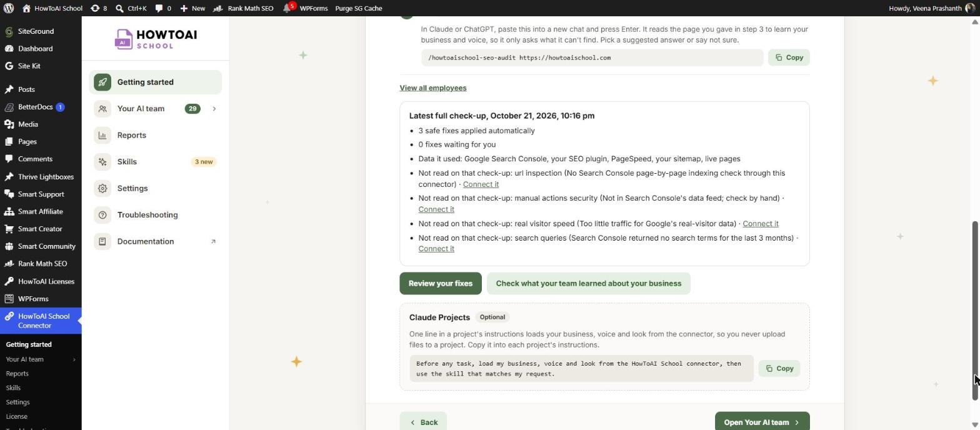The height and width of the screenshot is (430, 980).
Task: Click scrollbar down arrow
Action: click(x=974, y=425)
